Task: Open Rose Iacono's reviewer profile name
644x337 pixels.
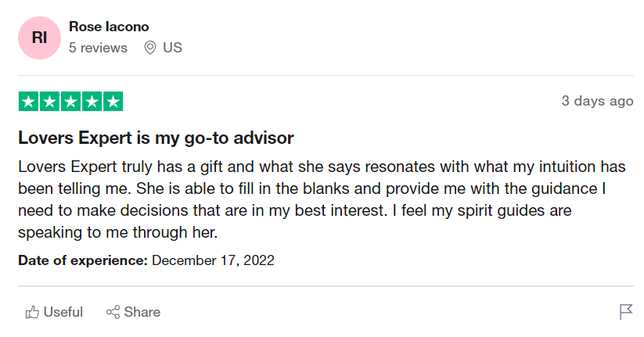Action: point(109,27)
